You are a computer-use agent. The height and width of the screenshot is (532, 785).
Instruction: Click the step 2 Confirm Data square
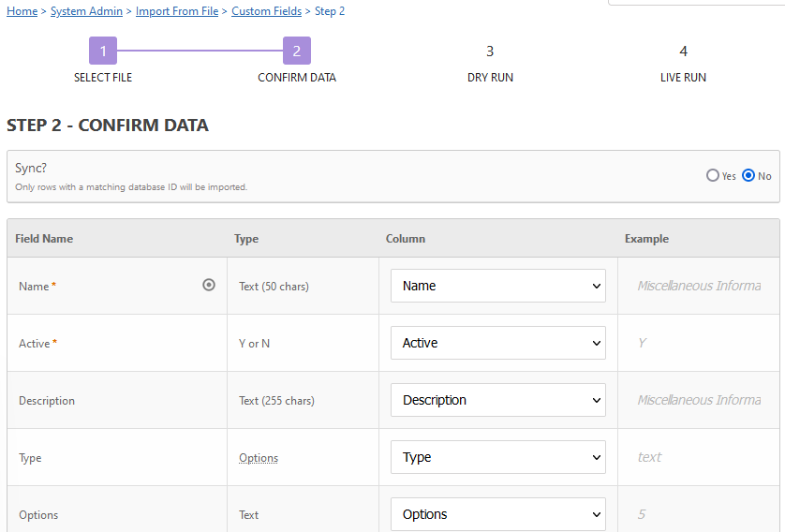(297, 51)
